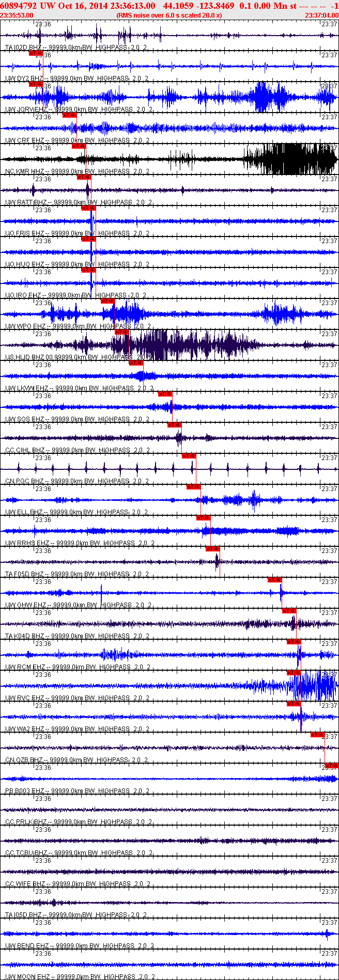Click red pick flag on CN PGC trace
The width and height of the screenshot is (339, 980).
tap(189, 456)
